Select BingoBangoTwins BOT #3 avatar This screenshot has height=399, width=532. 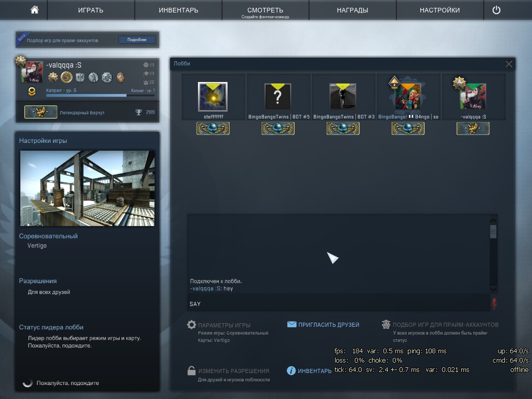(x=343, y=97)
